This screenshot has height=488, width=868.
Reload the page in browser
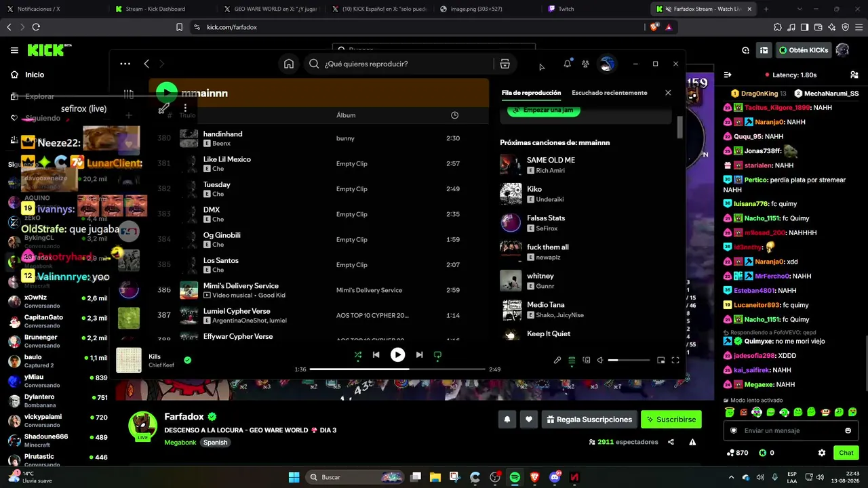click(x=36, y=27)
